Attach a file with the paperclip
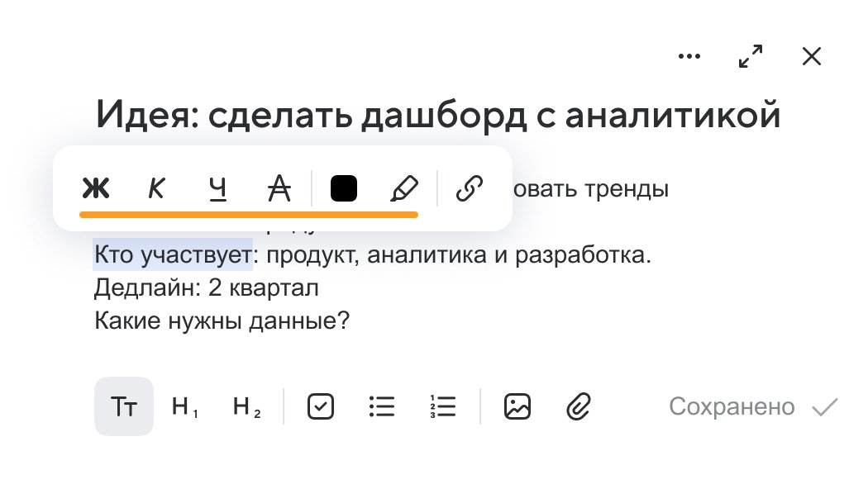This screenshot has height=489, width=868. [x=579, y=406]
